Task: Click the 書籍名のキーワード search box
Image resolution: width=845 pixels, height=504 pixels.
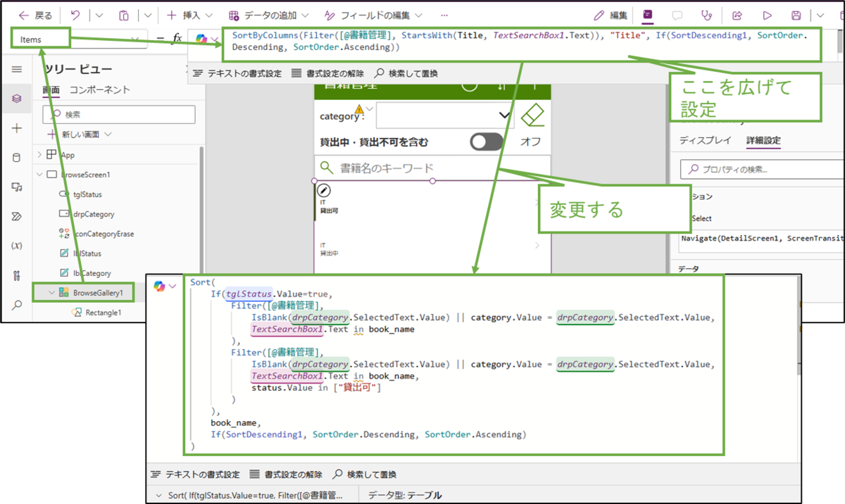Action: 431,168
